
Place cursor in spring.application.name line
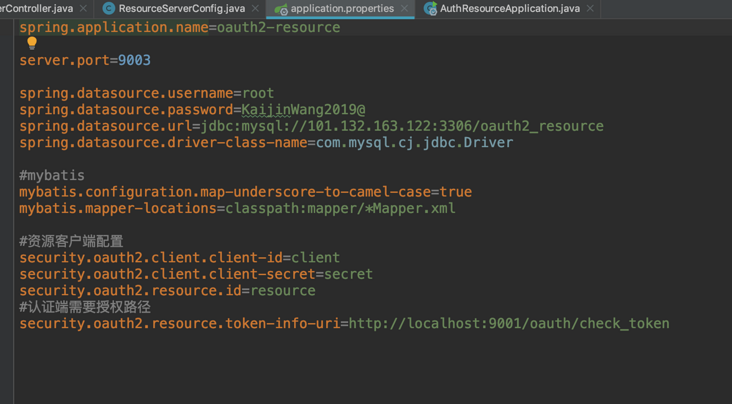click(x=180, y=28)
